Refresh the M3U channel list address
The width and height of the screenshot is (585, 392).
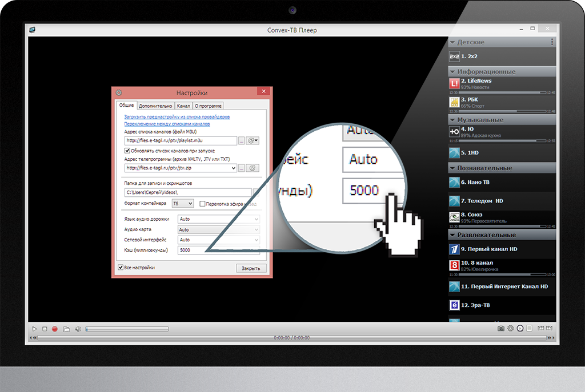[253, 140]
